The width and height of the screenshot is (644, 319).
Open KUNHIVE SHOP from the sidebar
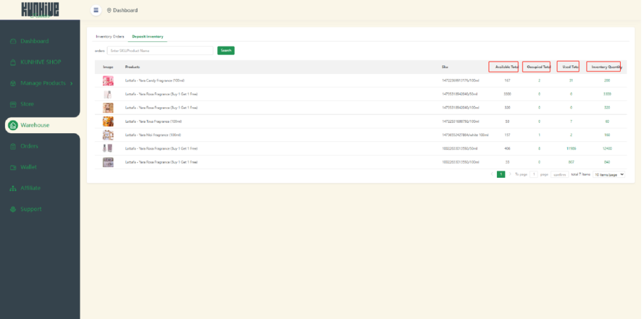41,62
